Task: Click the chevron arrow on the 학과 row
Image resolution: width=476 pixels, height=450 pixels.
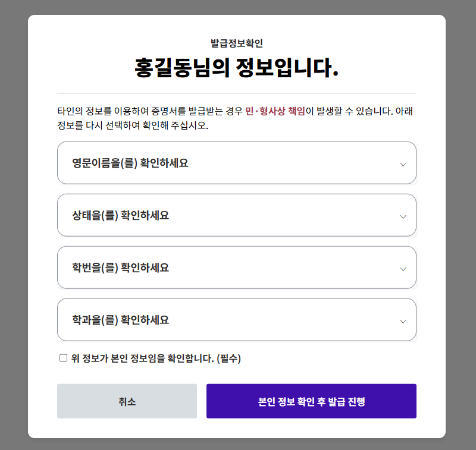Action: point(403,321)
